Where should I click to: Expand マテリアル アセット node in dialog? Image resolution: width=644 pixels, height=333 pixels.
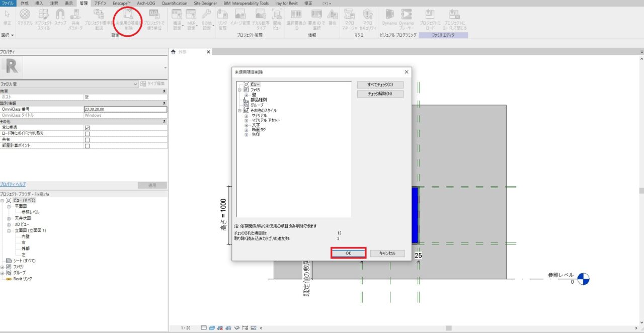point(247,121)
